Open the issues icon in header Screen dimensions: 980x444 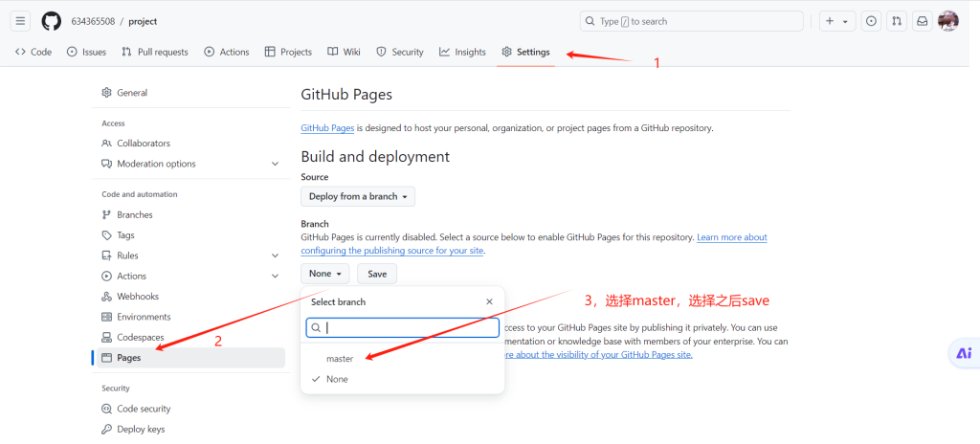871,21
